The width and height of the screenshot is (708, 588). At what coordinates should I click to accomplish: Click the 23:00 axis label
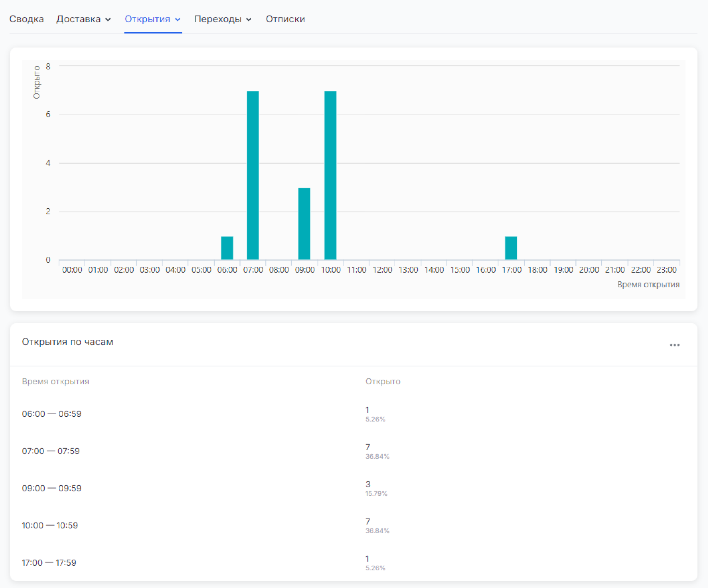coord(667,270)
